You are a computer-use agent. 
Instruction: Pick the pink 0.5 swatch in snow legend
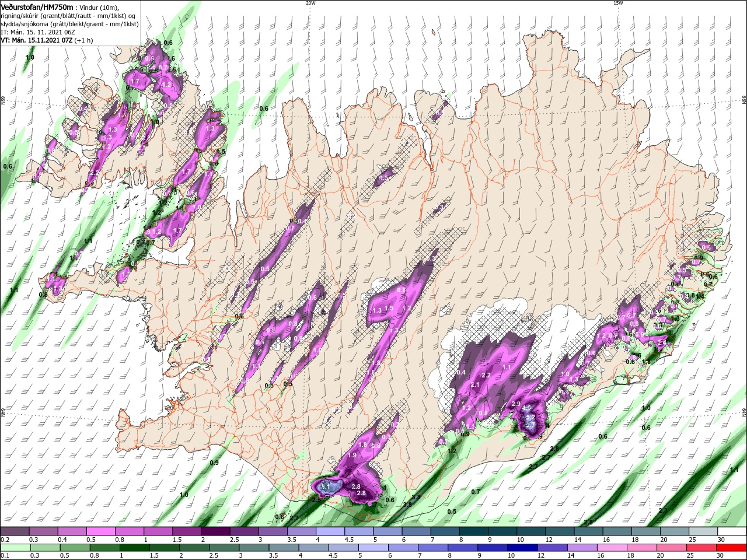pos(100,531)
